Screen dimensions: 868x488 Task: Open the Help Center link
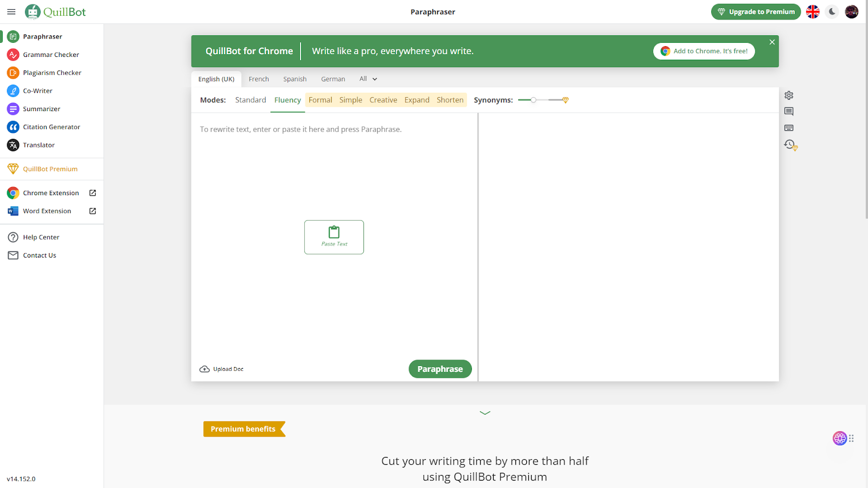point(41,237)
